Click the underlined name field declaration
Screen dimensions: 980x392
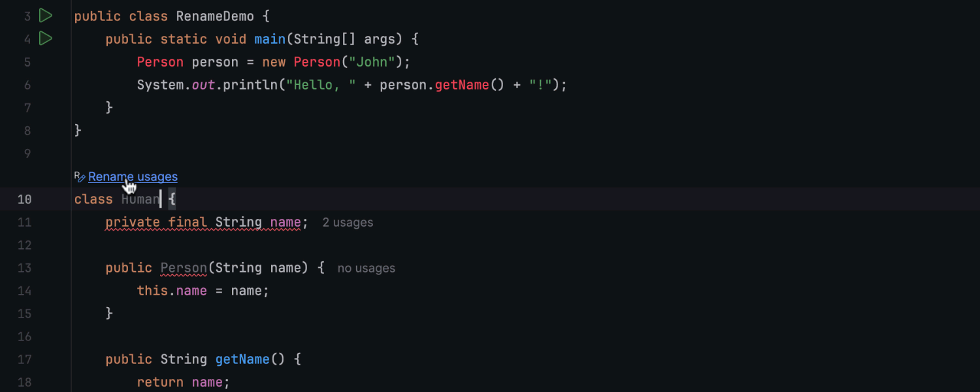coord(286,222)
